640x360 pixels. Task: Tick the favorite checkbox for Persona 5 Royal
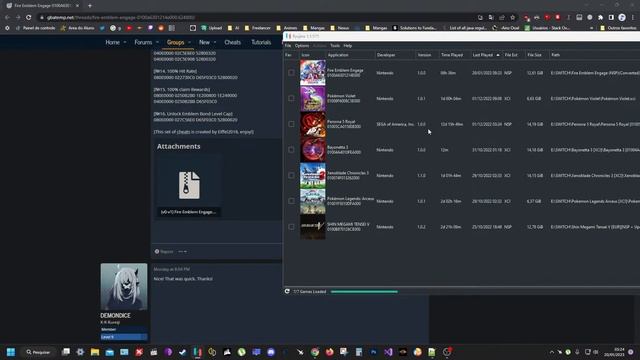click(x=291, y=124)
